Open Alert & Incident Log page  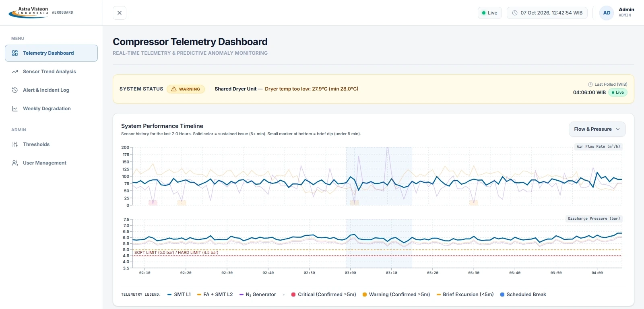pos(51,90)
